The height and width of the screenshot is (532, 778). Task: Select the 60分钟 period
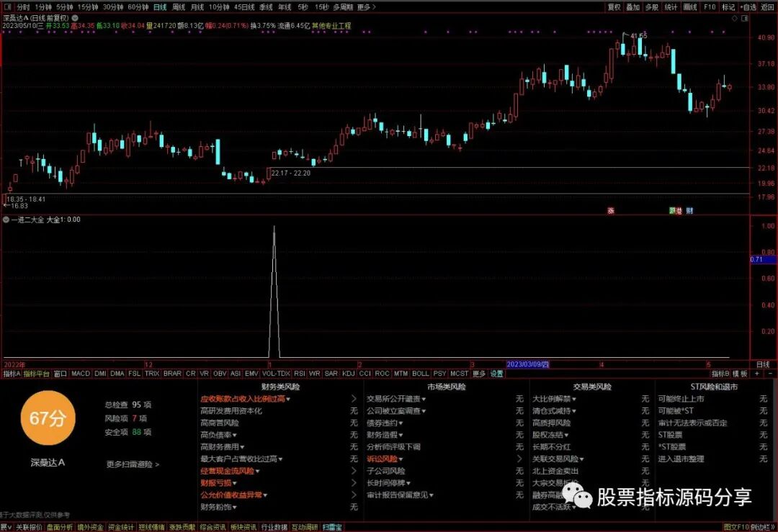tap(138, 7)
